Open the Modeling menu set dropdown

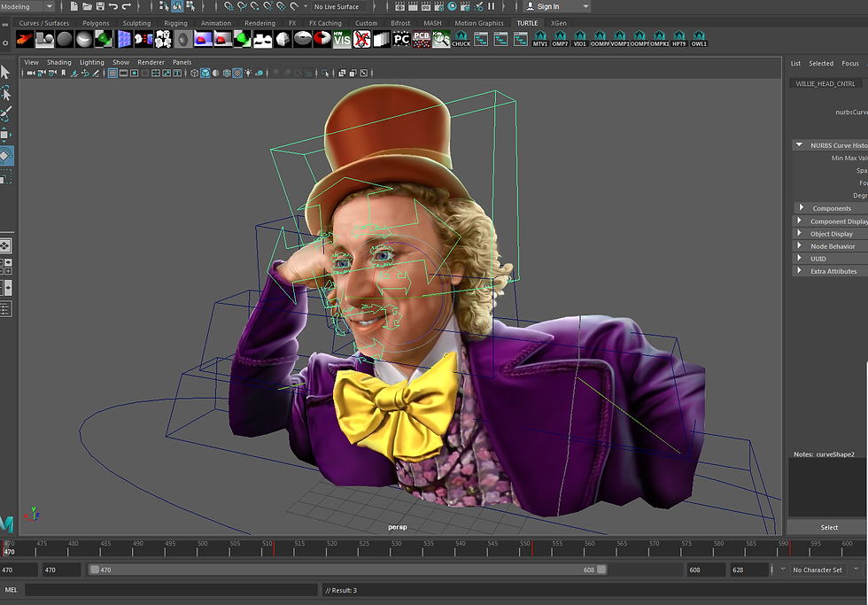[x=27, y=5]
